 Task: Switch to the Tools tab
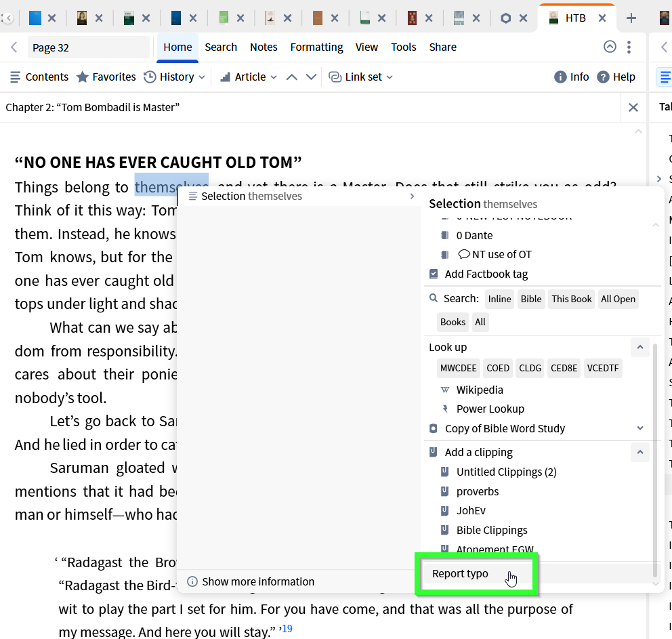[x=403, y=47]
